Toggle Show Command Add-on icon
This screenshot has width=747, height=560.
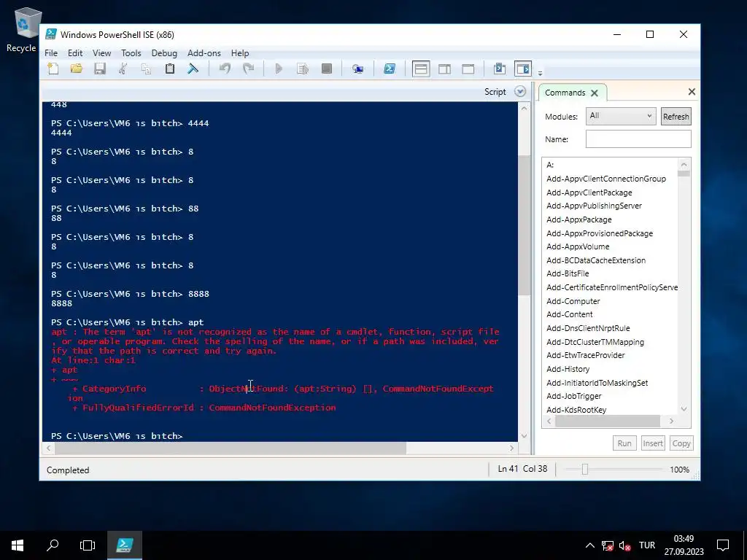coord(522,69)
